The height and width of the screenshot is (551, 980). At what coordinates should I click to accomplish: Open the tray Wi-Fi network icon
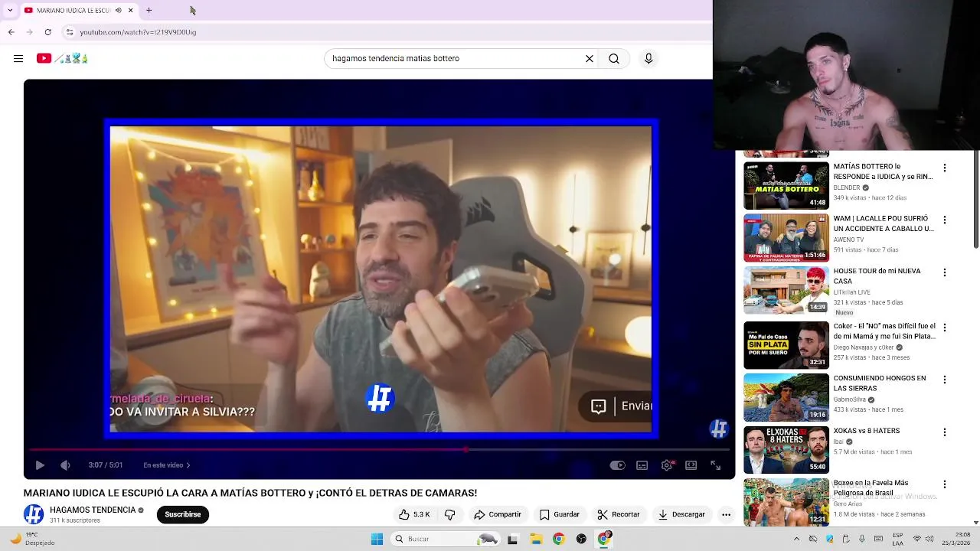coord(917,539)
